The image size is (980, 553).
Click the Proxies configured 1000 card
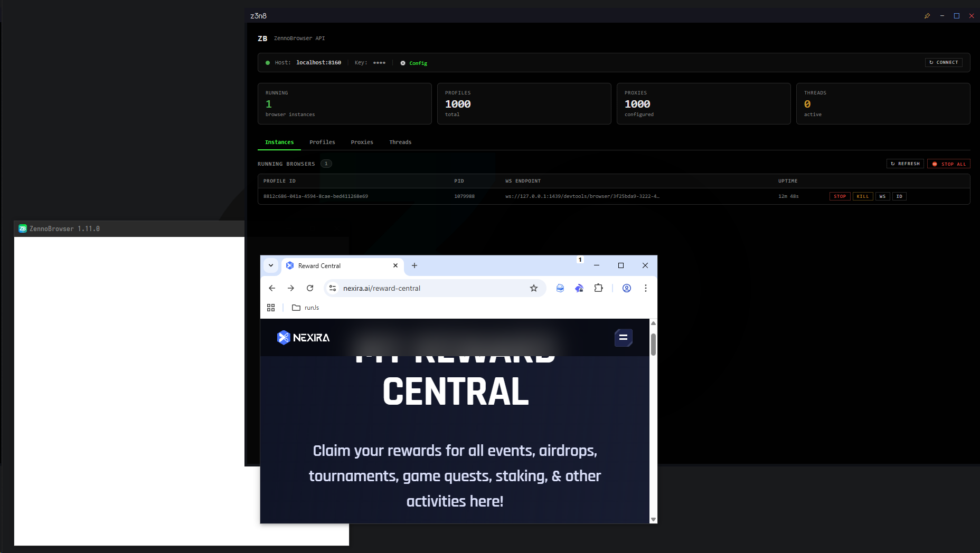point(704,103)
